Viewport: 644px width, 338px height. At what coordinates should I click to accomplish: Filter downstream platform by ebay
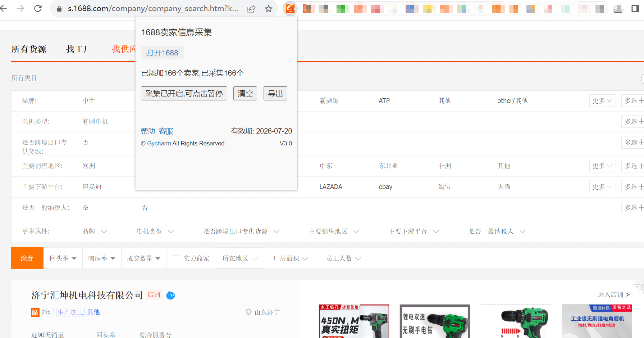(x=385, y=187)
